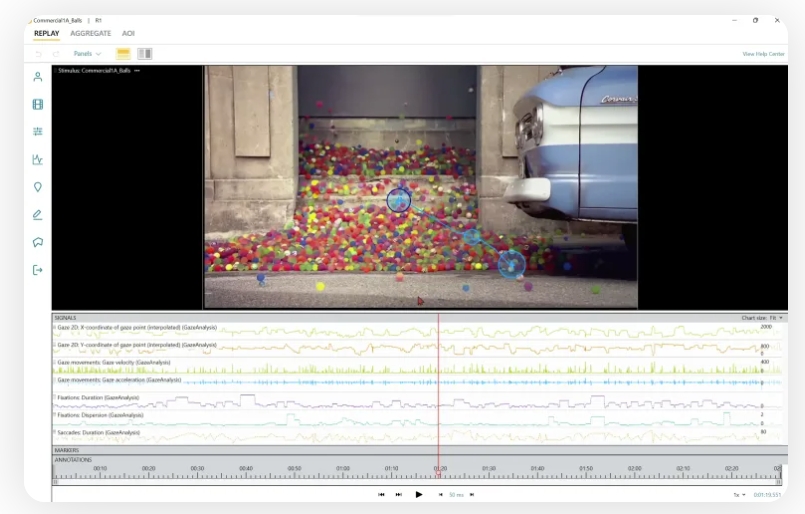Click the red playhead marker on timeline

(x=438, y=470)
